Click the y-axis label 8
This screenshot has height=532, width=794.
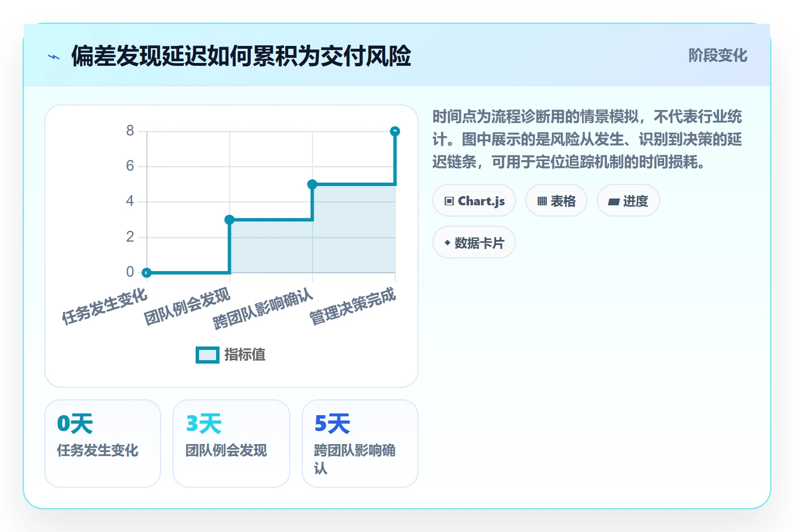130,131
